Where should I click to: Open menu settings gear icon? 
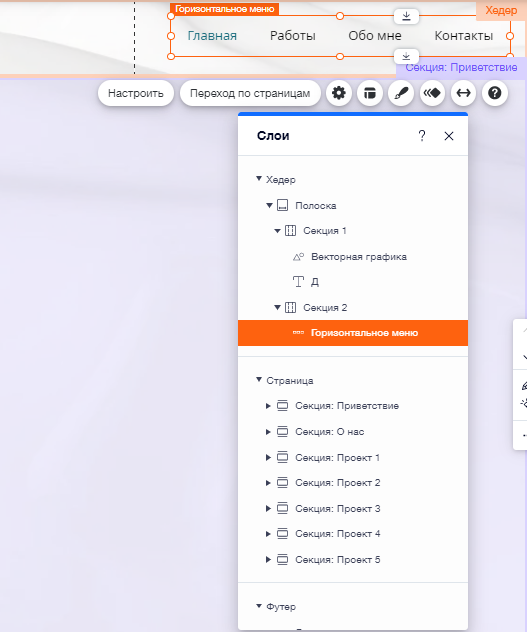coord(339,94)
